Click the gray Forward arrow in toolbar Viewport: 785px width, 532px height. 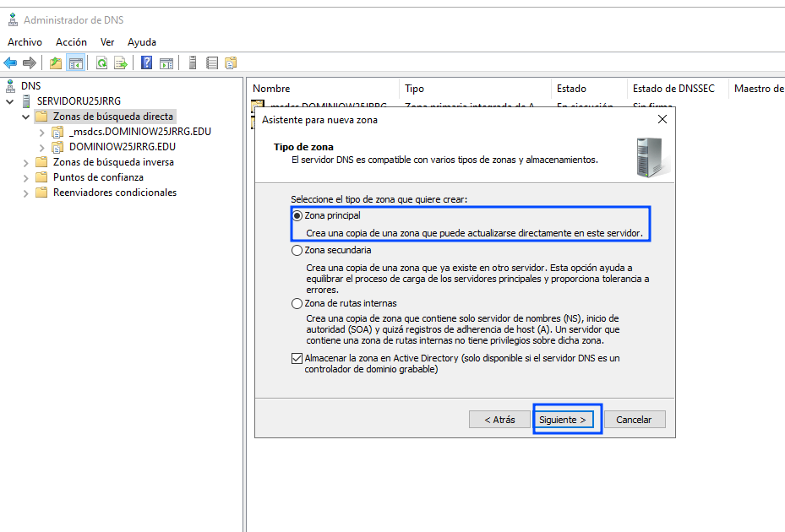point(30,63)
